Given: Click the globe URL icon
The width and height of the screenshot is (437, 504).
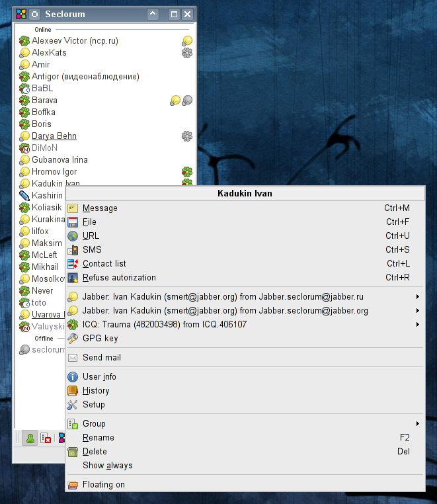Looking at the screenshot, I should [73, 236].
